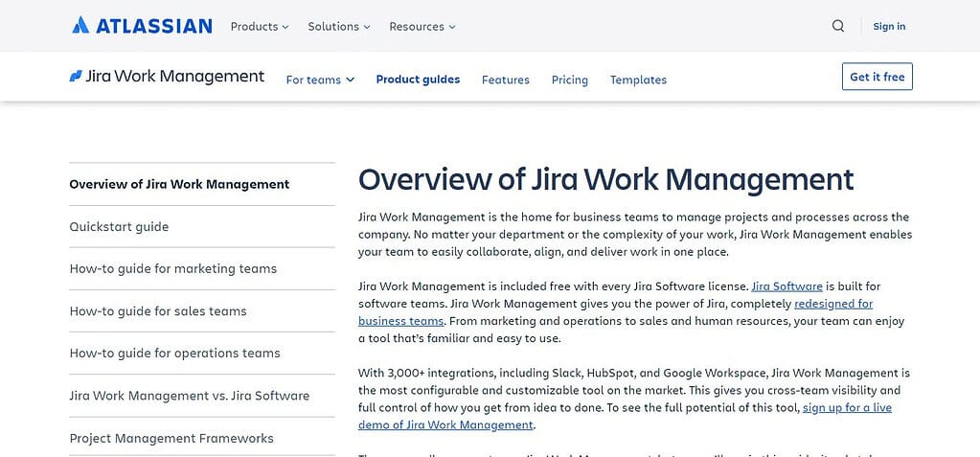Open the Quickstart guide sidebar item
980x457 pixels.
click(202, 226)
